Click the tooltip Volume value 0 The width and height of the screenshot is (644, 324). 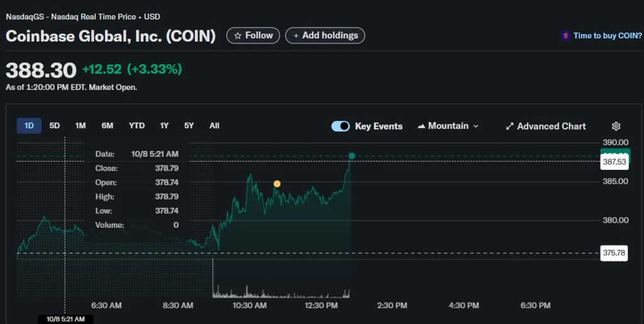point(176,225)
